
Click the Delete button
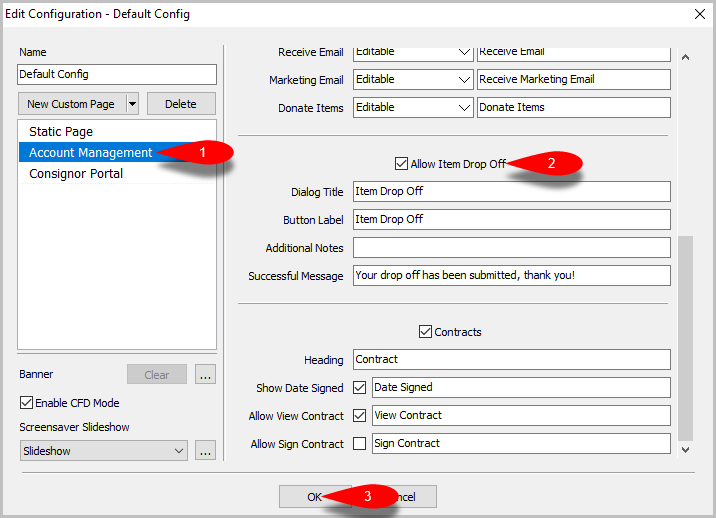181,104
